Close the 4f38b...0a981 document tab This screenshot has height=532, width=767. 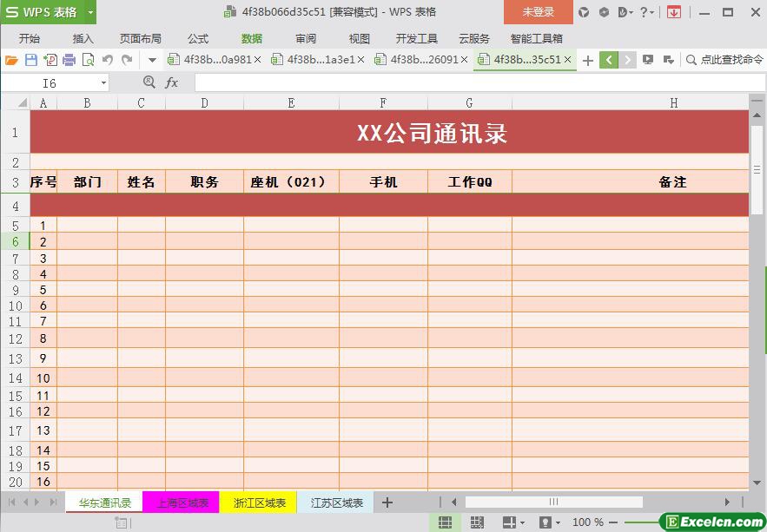(257, 60)
